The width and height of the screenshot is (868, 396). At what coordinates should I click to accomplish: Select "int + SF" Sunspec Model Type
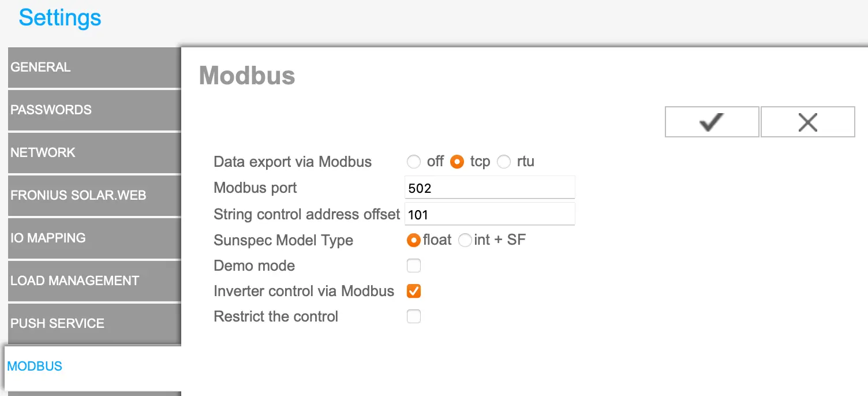pos(465,240)
